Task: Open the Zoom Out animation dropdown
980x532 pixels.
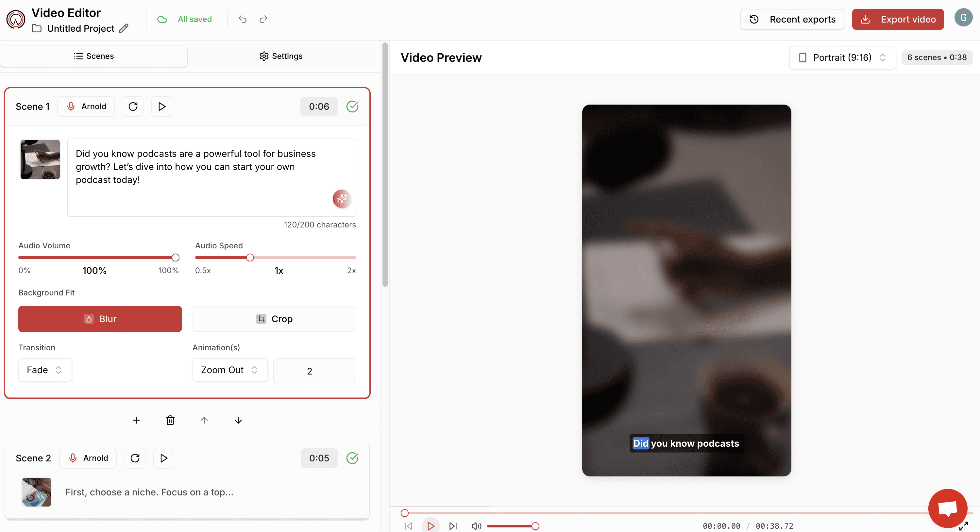Action: [x=230, y=370]
